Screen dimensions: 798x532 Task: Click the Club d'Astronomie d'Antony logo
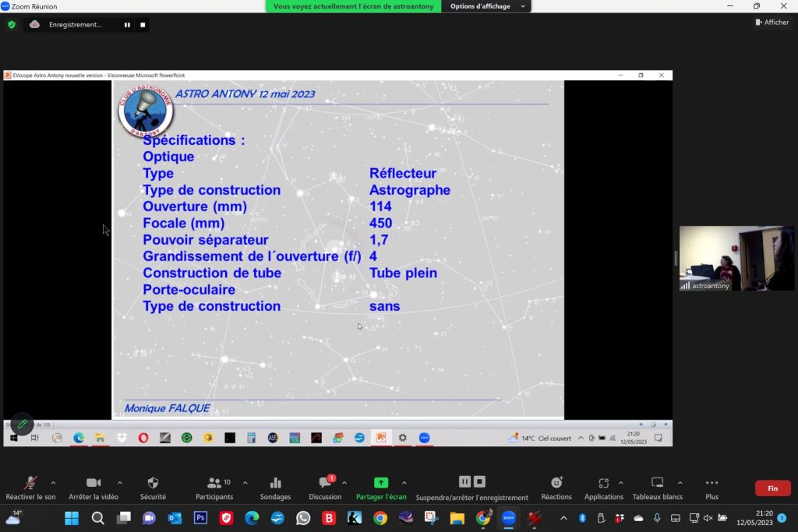(146, 111)
